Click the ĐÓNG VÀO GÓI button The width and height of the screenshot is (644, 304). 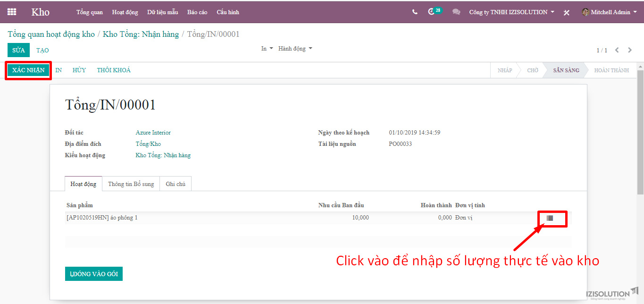(x=94, y=274)
